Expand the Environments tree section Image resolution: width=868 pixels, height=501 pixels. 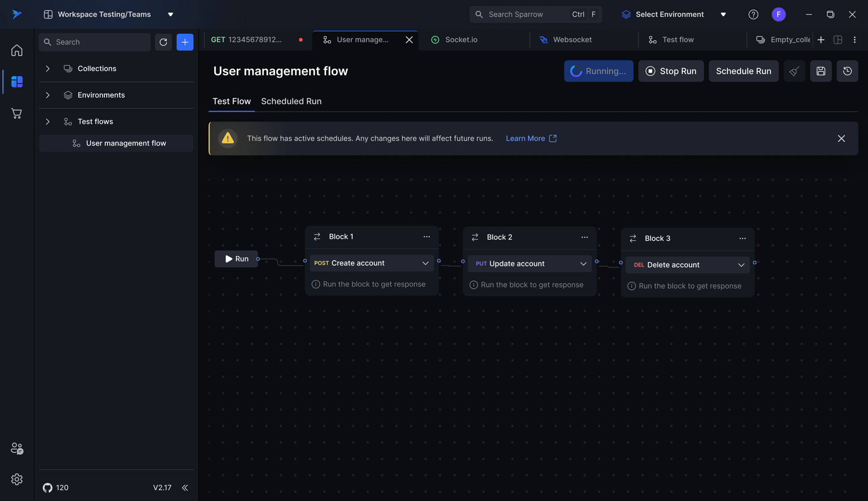(x=47, y=95)
